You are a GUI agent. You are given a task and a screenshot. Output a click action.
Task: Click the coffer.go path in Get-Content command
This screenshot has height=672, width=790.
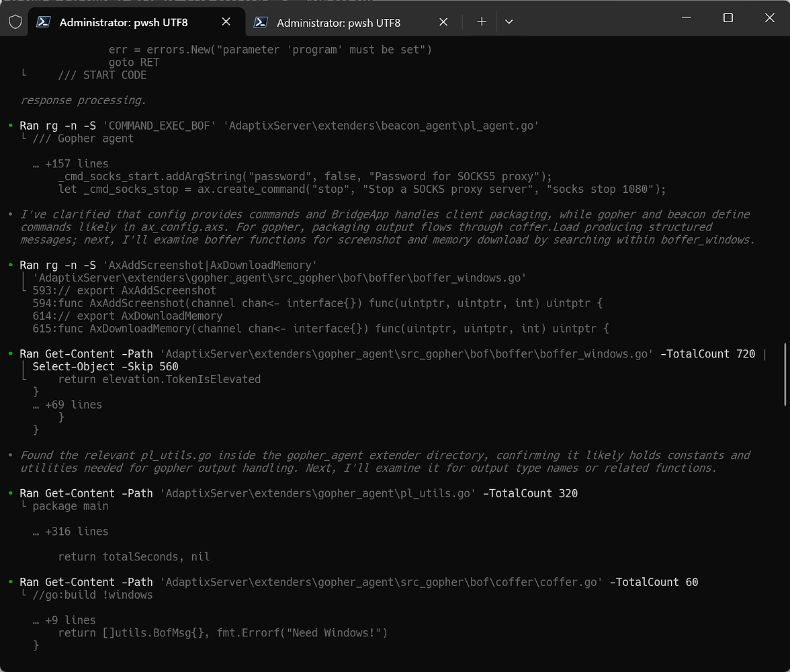point(382,582)
